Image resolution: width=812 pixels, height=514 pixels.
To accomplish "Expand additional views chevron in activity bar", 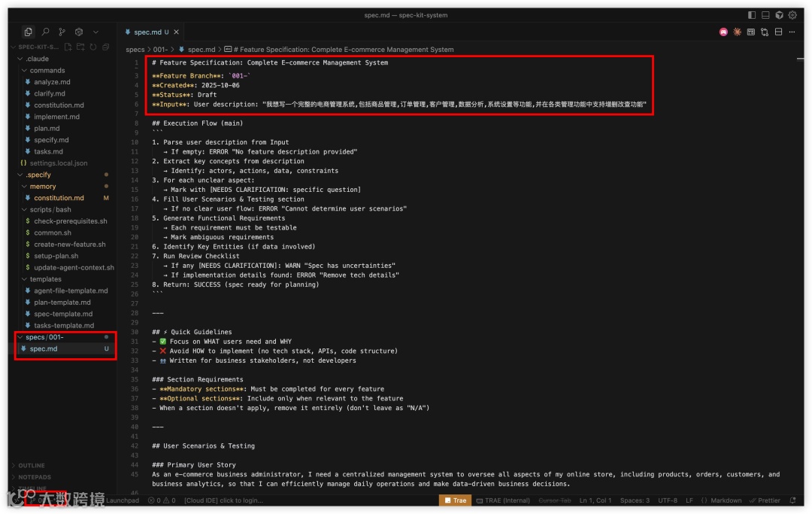I will tap(95, 32).
